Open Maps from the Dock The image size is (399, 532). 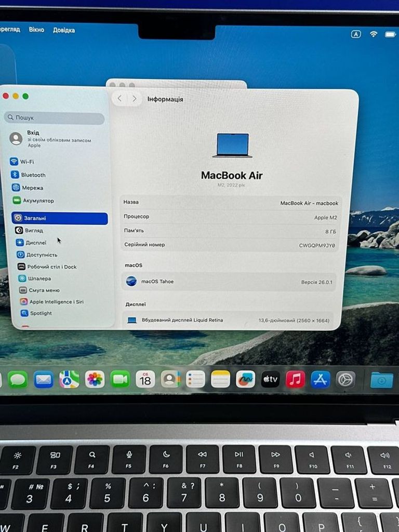69,379
